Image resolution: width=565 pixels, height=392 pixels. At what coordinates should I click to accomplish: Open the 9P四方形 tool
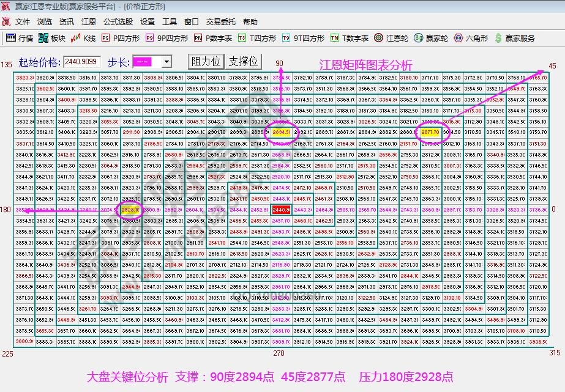coord(167,37)
